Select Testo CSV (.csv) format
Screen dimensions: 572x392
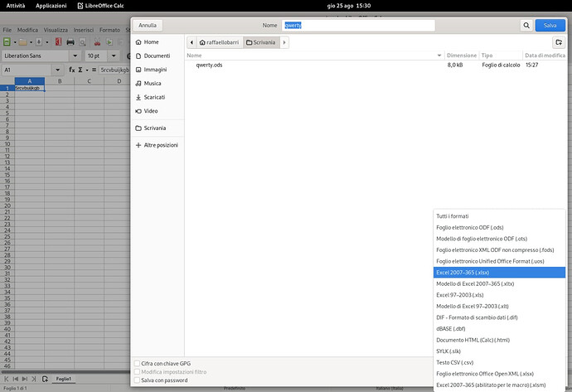[x=499, y=362]
